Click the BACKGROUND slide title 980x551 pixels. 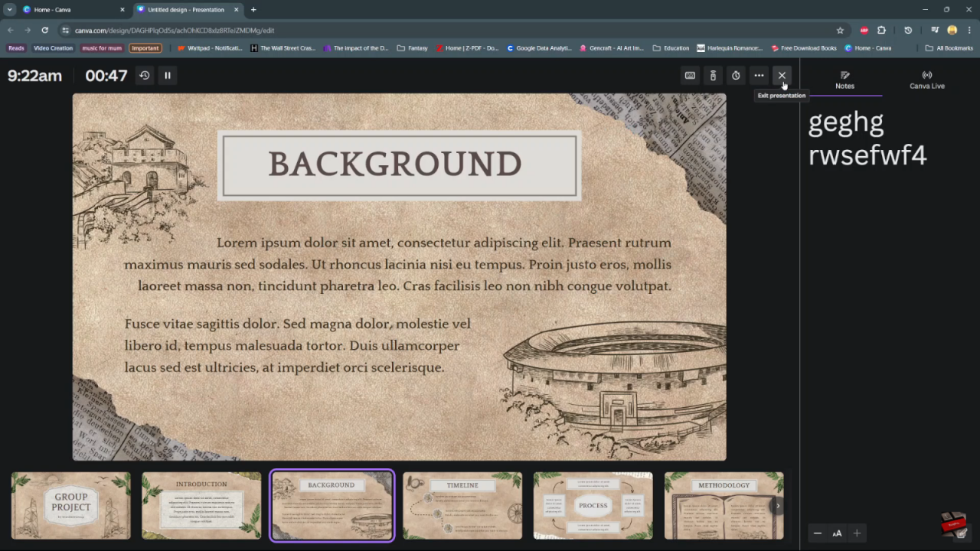395,165
